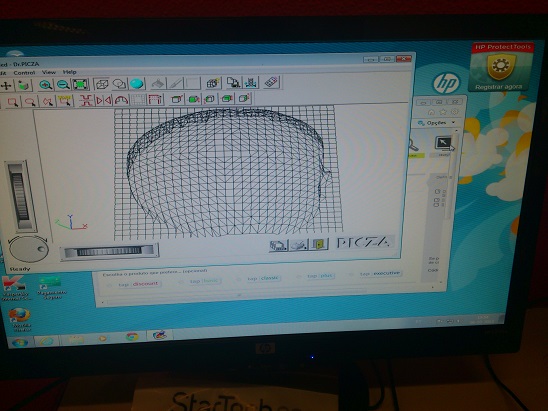548x411 pixels.
Task: Click the monitor with cursor icon
Action: point(444,144)
